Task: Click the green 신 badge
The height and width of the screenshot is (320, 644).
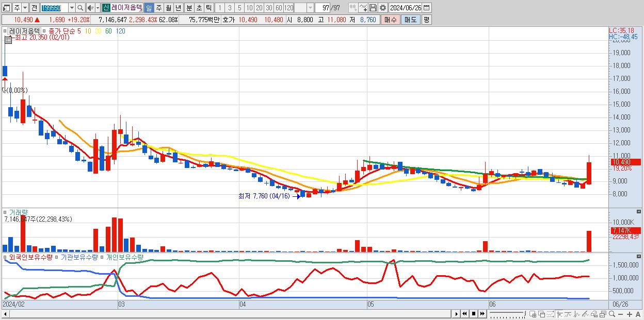Action: pos(106,8)
